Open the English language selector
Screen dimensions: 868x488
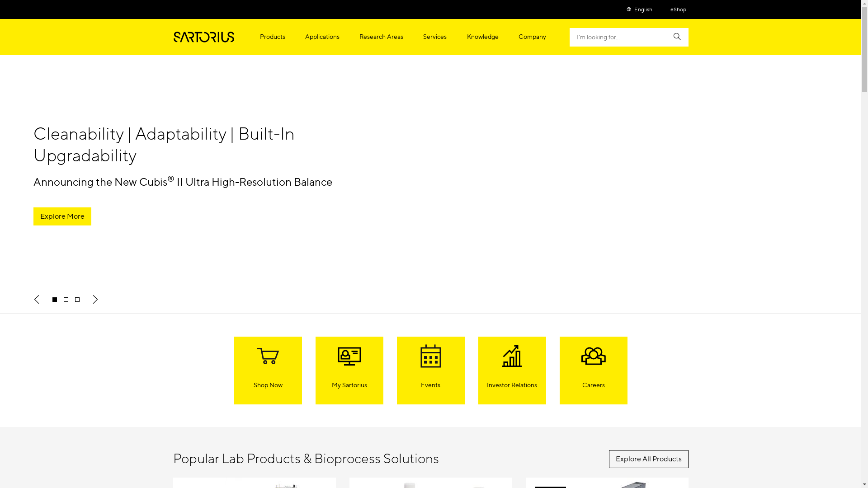[639, 9]
